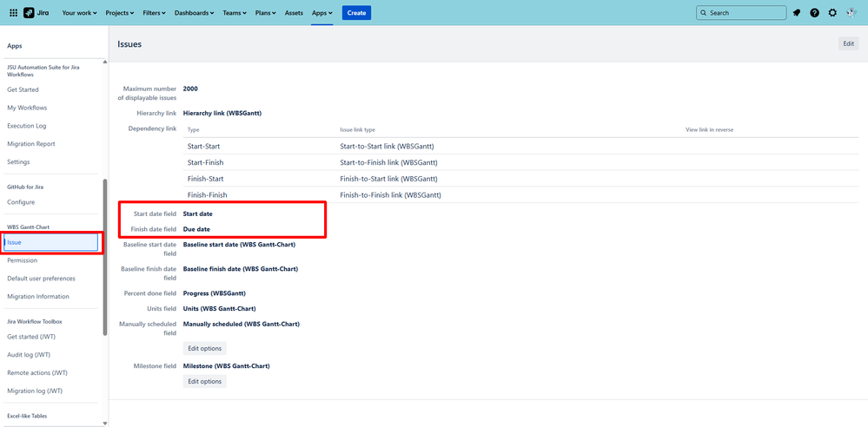868x427 pixels.
Task: Click the Start-Start dependency row
Action: pos(521,147)
